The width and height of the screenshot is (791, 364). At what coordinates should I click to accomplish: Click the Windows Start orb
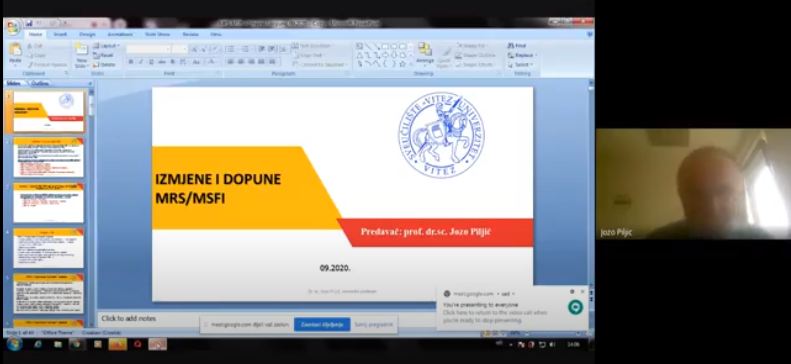click(14, 344)
